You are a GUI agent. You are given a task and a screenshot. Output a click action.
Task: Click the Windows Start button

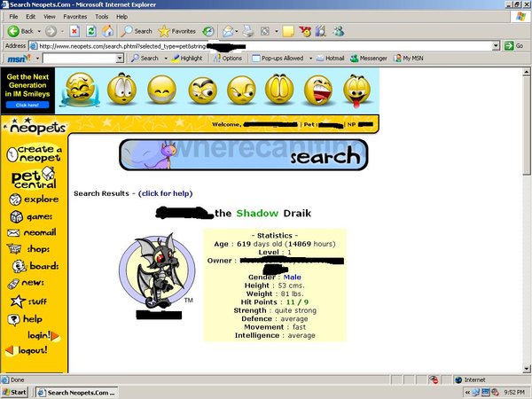(15, 391)
